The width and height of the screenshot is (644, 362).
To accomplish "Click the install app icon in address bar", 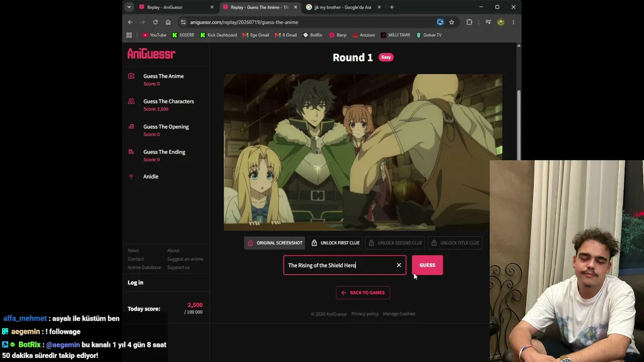I will [x=440, y=22].
